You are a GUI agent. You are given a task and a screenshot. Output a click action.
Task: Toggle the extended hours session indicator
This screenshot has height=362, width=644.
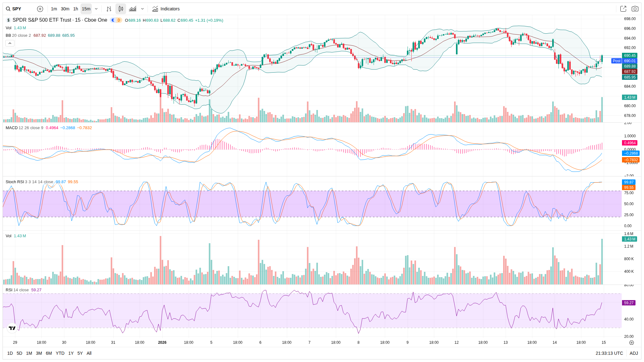click(113, 20)
